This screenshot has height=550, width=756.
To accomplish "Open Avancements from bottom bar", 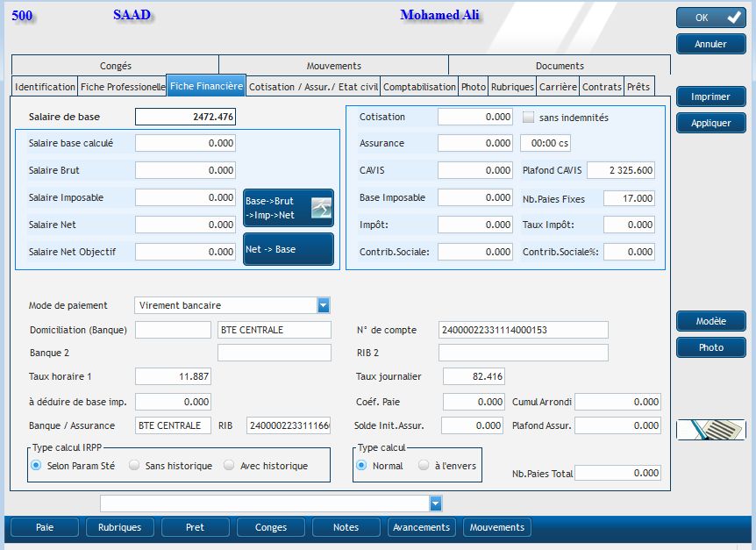I will (422, 527).
